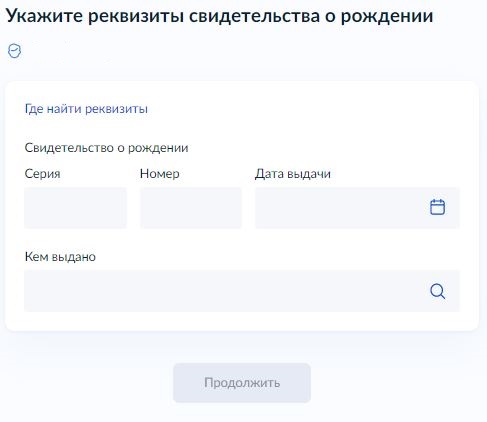
Task: Focus the Серия input field
Action: coord(75,208)
